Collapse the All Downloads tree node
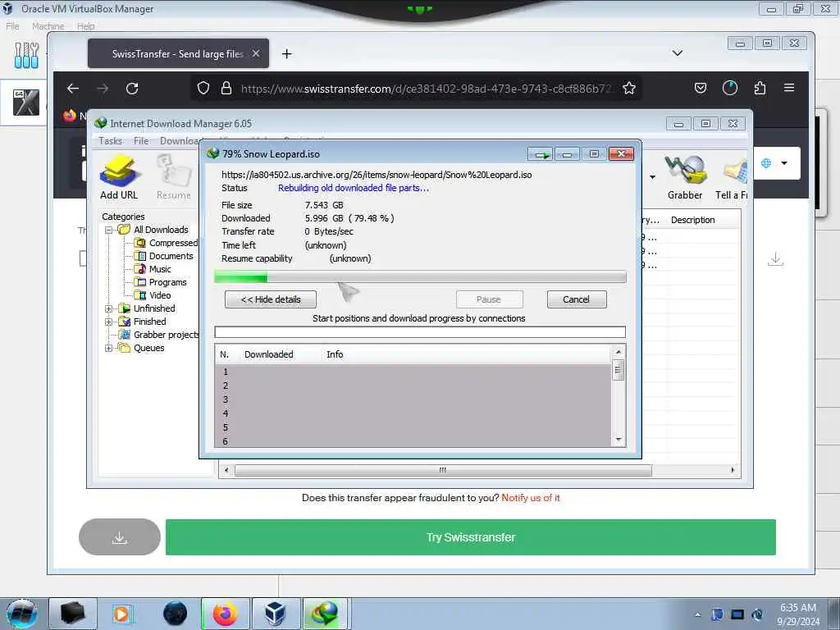The width and height of the screenshot is (840, 630). pyautogui.click(x=109, y=230)
